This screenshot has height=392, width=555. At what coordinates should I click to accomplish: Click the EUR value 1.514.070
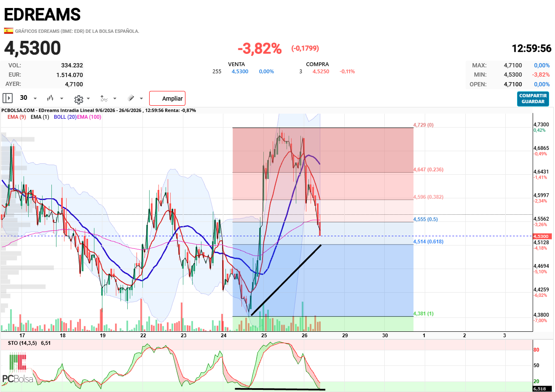[70, 75]
